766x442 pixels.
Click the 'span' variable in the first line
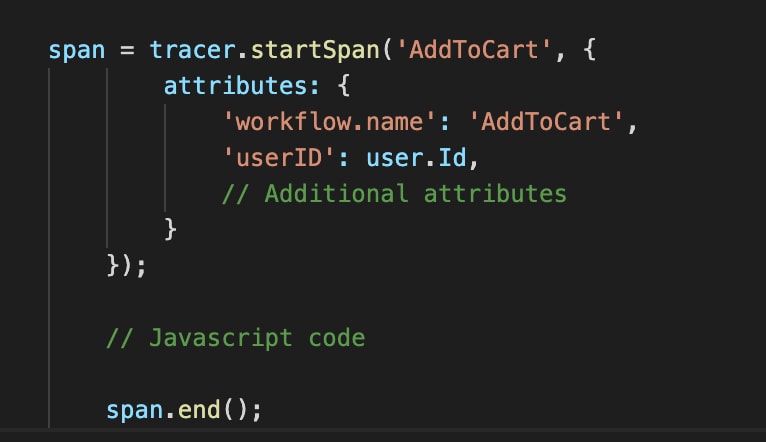[77, 51]
